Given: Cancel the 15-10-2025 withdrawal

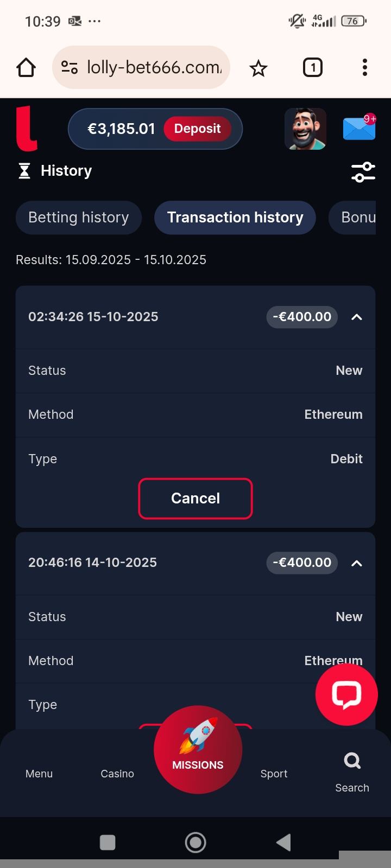Looking at the screenshot, I should (x=195, y=499).
